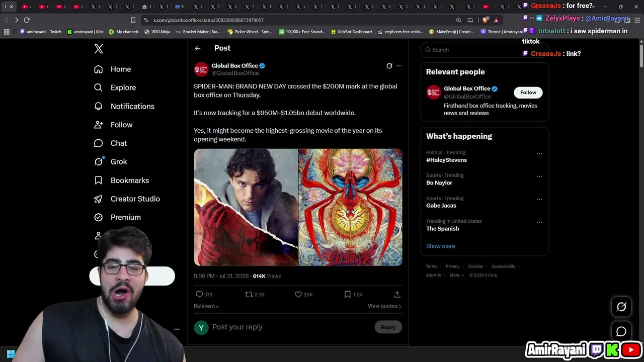Image resolution: width=644 pixels, height=362 pixels.
Task: Click the Brave Shields icon
Action: point(485,20)
